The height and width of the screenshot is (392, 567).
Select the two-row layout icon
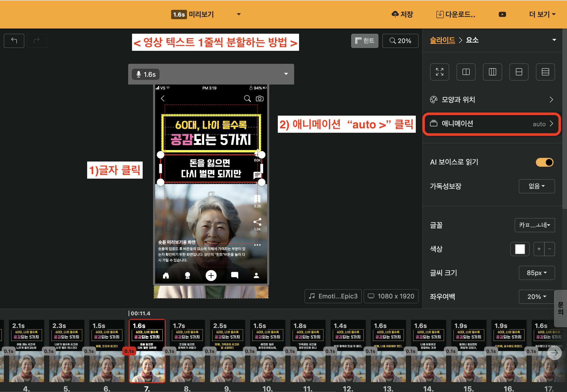click(x=519, y=72)
